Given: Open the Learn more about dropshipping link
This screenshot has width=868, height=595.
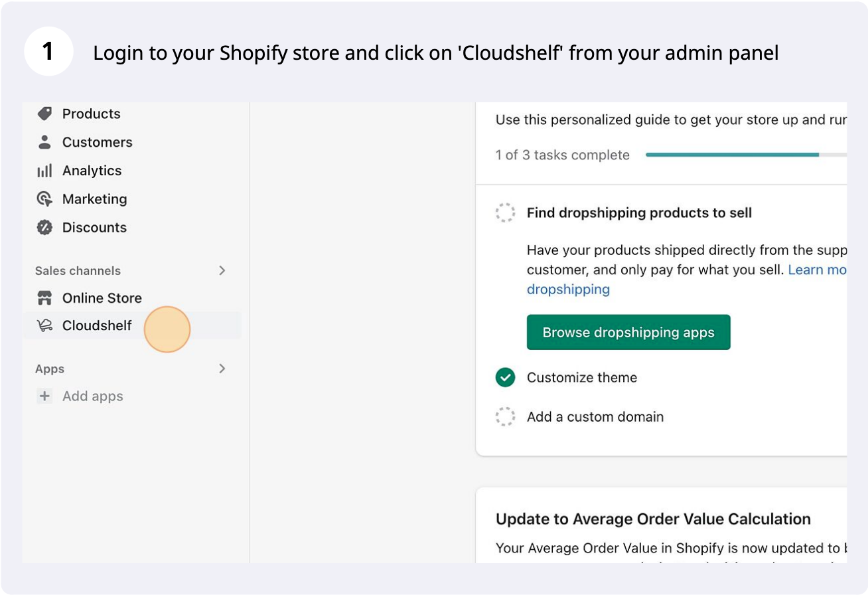Looking at the screenshot, I should (x=687, y=280).
